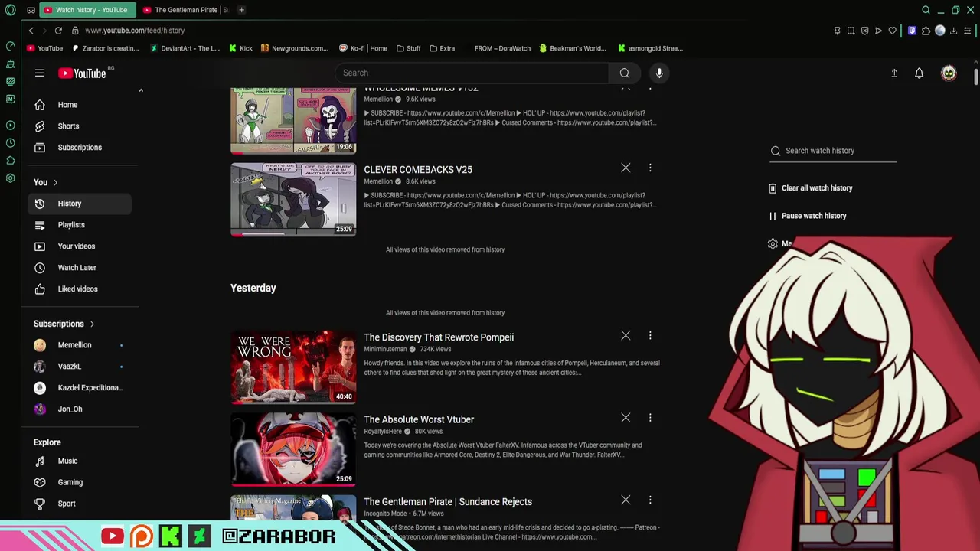
Task: Open the Opera main menu logo
Action: click(x=10, y=10)
